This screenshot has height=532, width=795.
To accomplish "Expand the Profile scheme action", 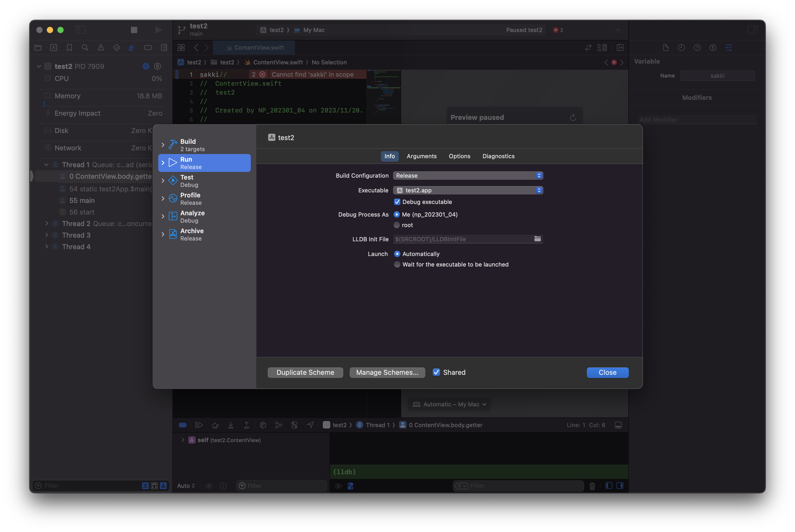I will click(x=163, y=198).
